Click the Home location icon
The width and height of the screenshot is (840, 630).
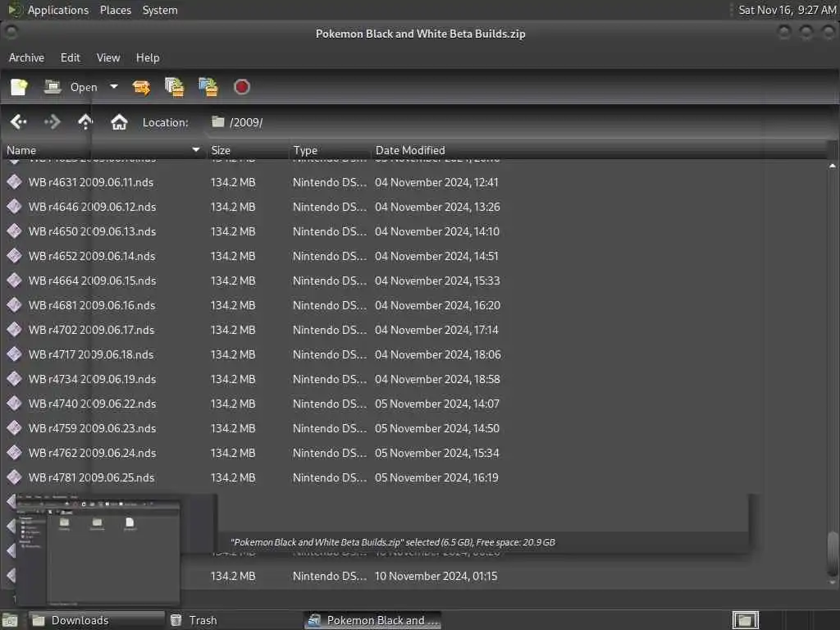click(x=119, y=122)
